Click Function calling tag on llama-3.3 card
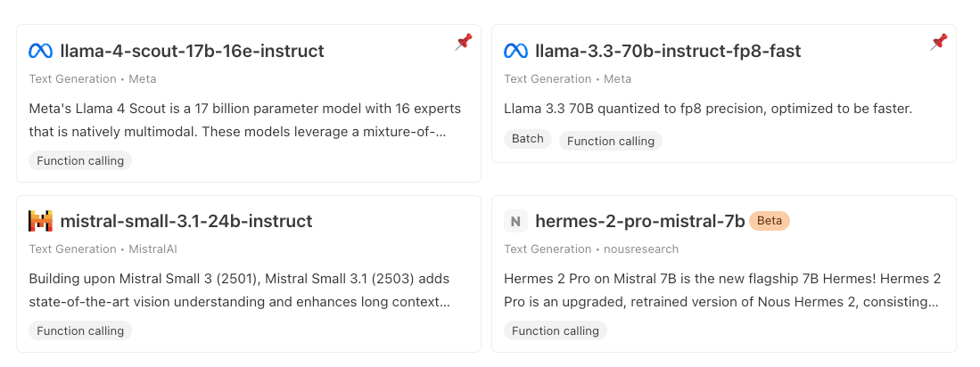Screen dimensions: 980x367 coord(611,141)
